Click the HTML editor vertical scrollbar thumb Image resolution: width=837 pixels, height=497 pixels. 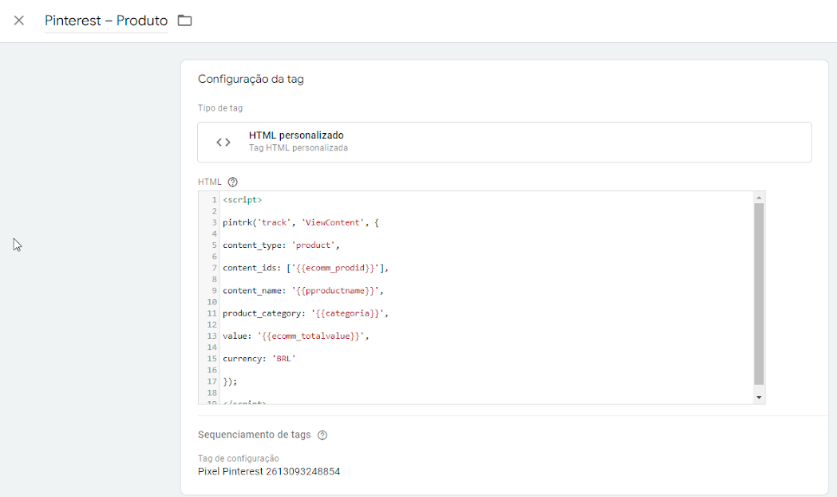coord(759,294)
